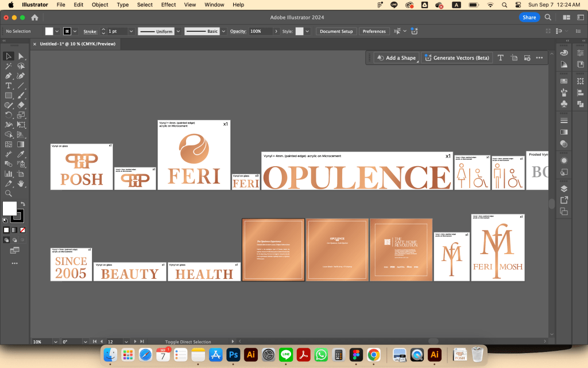
Task: Open the Layers panel icon
Action: pyautogui.click(x=564, y=188)
